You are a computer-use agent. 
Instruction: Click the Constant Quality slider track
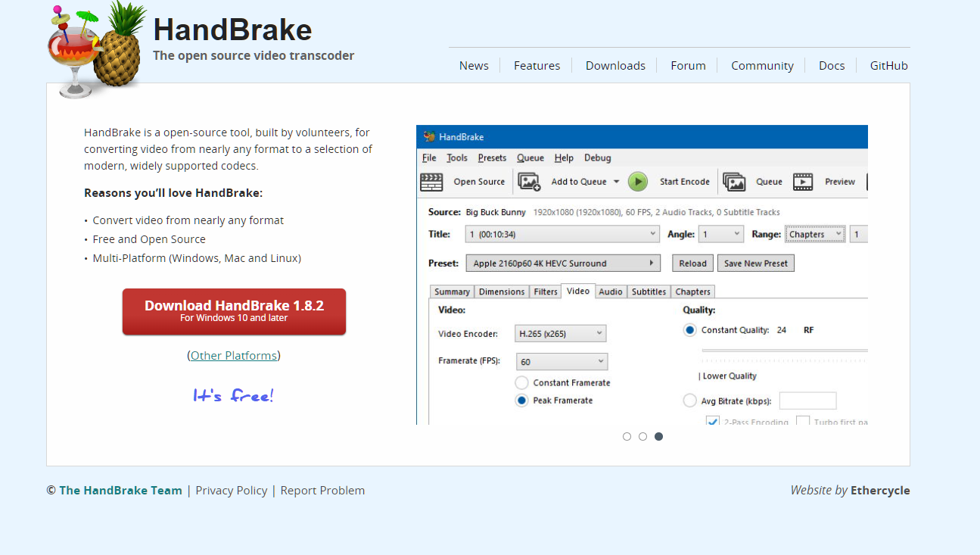pos(783,351)
